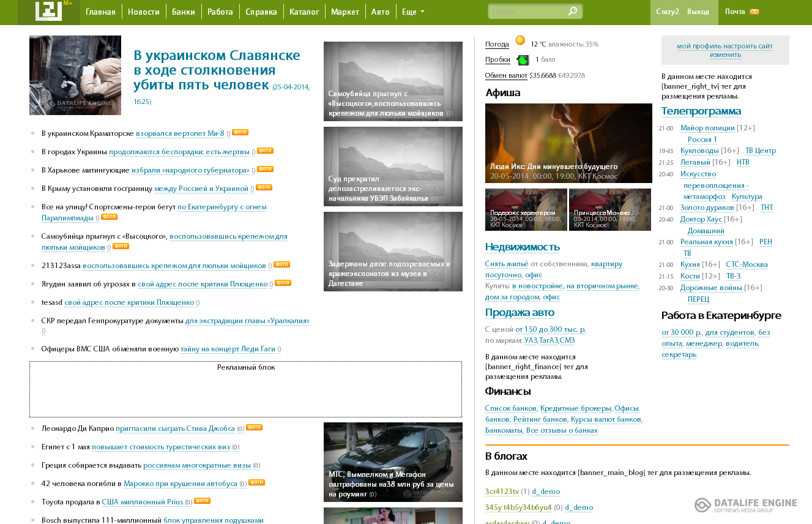Open the МТС, Вымпелком и Мегафон news image
The width and height of the screenshot is (812, 524).
(x=393, y=462)
